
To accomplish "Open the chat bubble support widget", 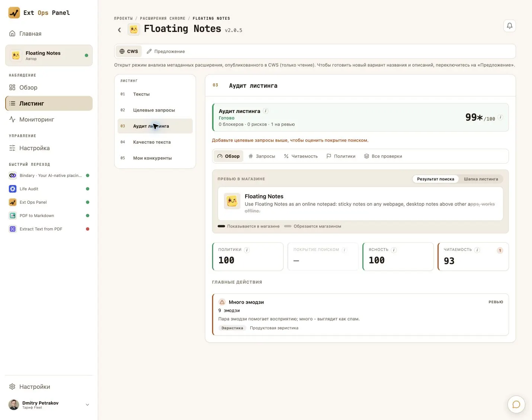I will (516, 404).
